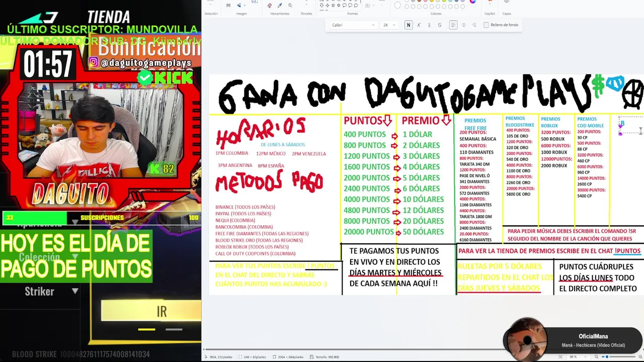Pick the rounded rectangular callout shape
The image size is (644, 362).
coord(344,5)
